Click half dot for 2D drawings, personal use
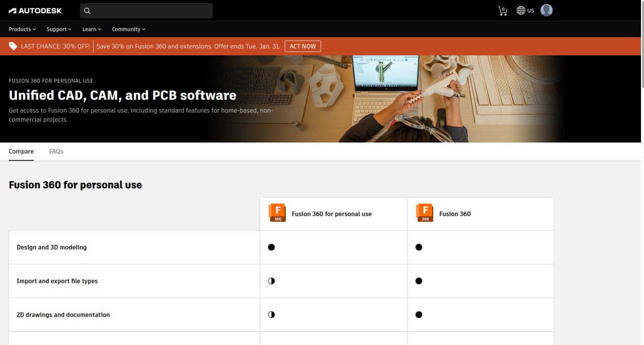 coord(271,315)
